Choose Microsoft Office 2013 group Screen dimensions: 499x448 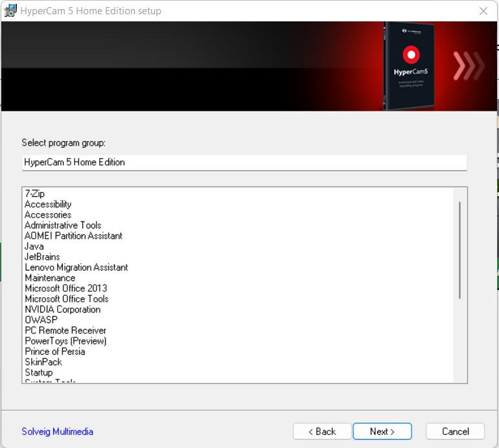pyautogui.click(x=66, y=288)
